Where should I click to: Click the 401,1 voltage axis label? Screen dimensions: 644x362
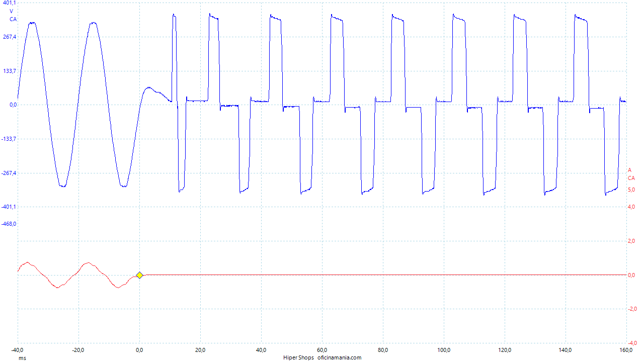10,3
